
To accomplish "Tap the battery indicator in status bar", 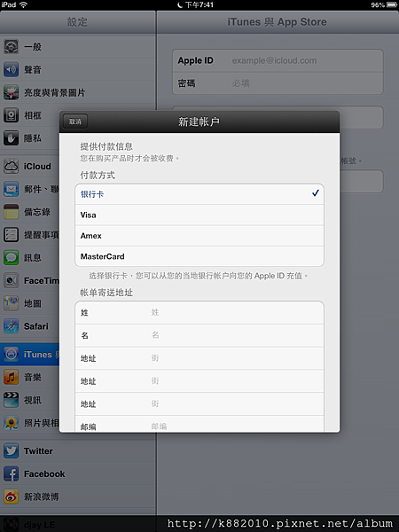I will point(391,4).
